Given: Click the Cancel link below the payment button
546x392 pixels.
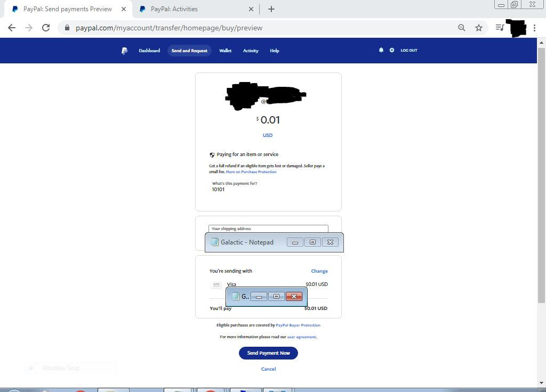Looking at the screenshot, I should pyautogui.click(x=268, y=369).
